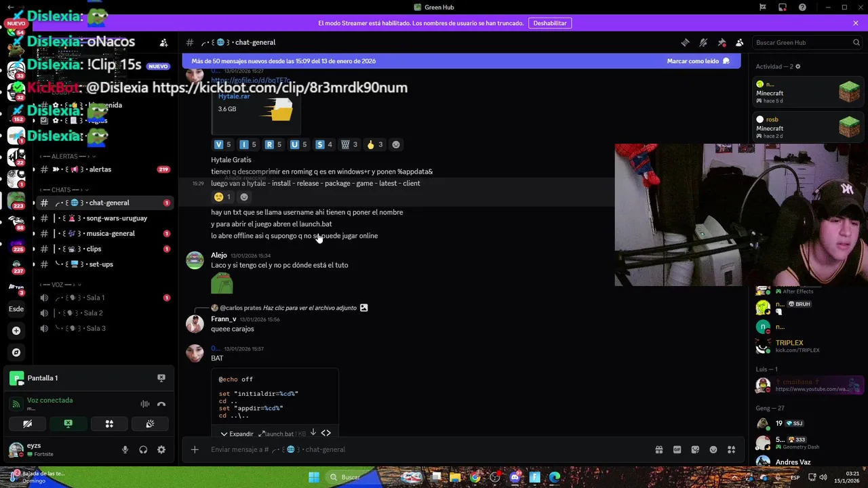
Task: Open apps launcher icon in message bar
Action: 731,449
